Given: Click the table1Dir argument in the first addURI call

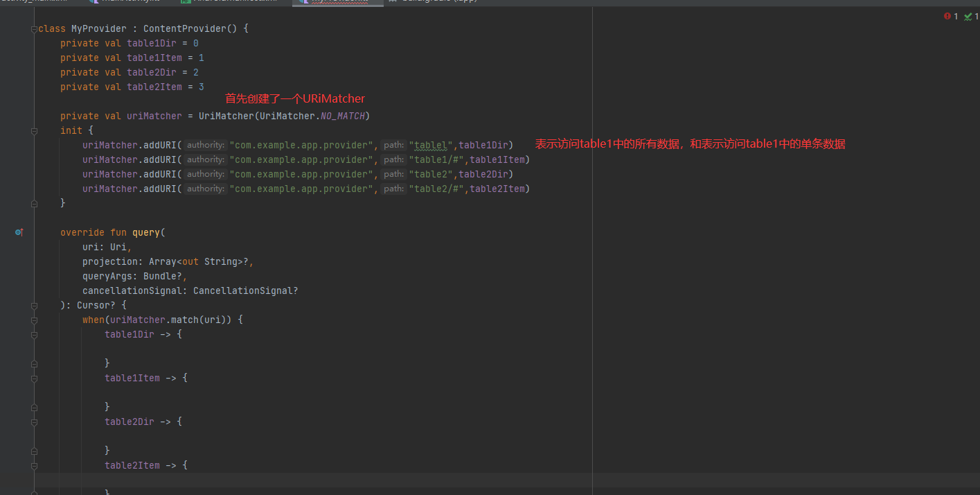Looking at the screenshot, I should [x=483, y=145].
